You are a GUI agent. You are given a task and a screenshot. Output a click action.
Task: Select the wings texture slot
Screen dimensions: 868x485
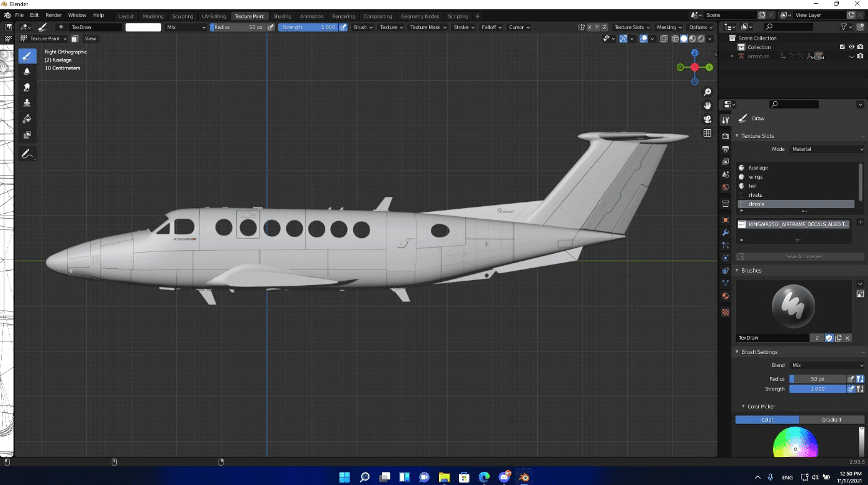[756, 177]
